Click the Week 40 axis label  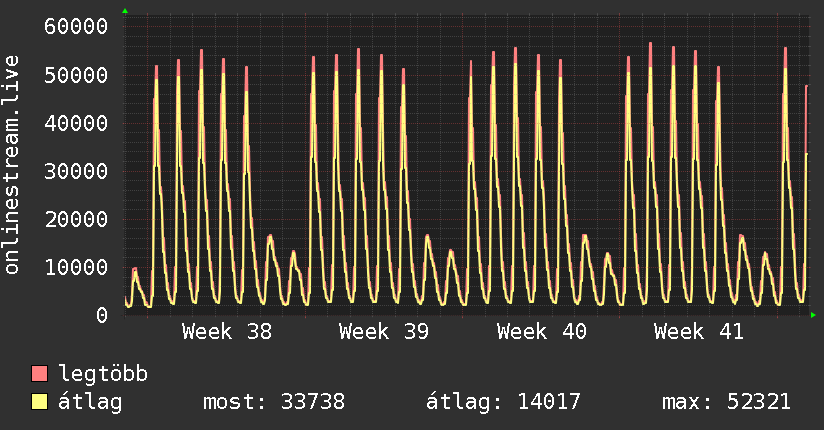542,332
